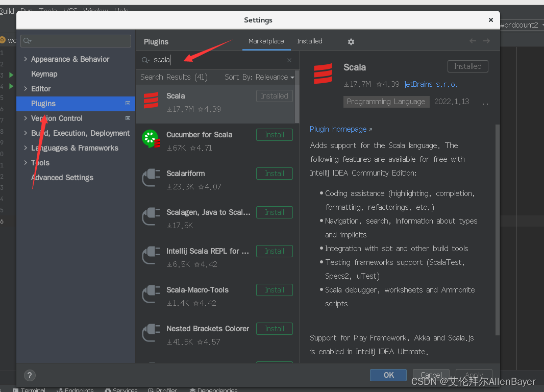The height and width of the screenshot is (392, 544).
Task: Select Advanced Settings in settings tree
Action: tap(62, 177)
